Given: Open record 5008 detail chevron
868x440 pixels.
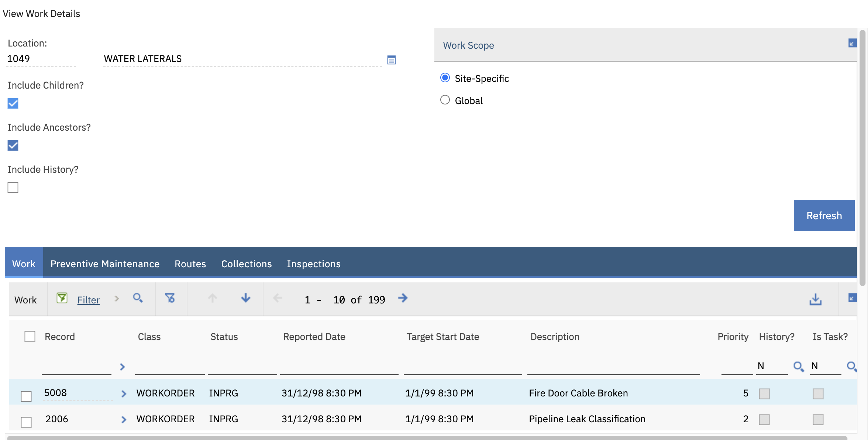Looking at the screenshot, I should coord(124,394).
